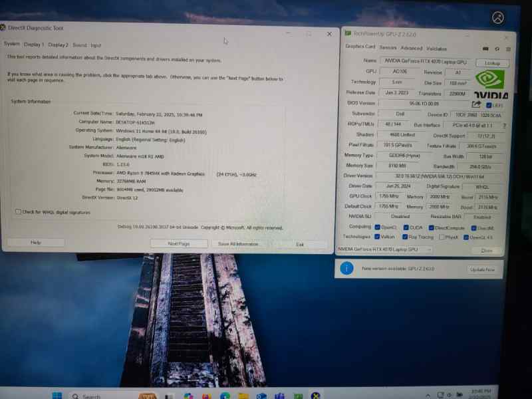
Task: Open the GPU selection dropdown in GPU-Z
Action: [x=384, y=249]
